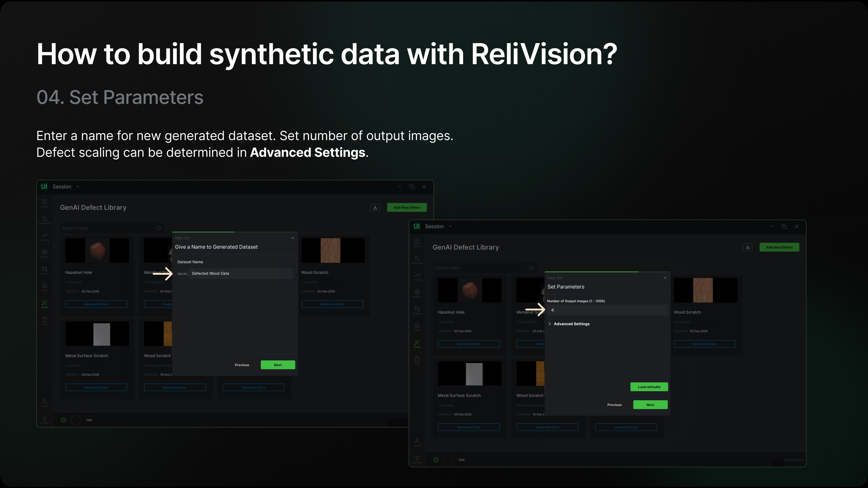Open Gallery in the right window's sidebar
Screen dimensions: 868x488
pos(417,242)
